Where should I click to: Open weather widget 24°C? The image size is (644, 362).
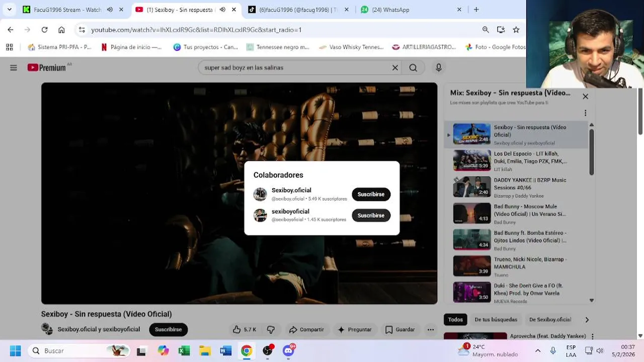point(487,350)
